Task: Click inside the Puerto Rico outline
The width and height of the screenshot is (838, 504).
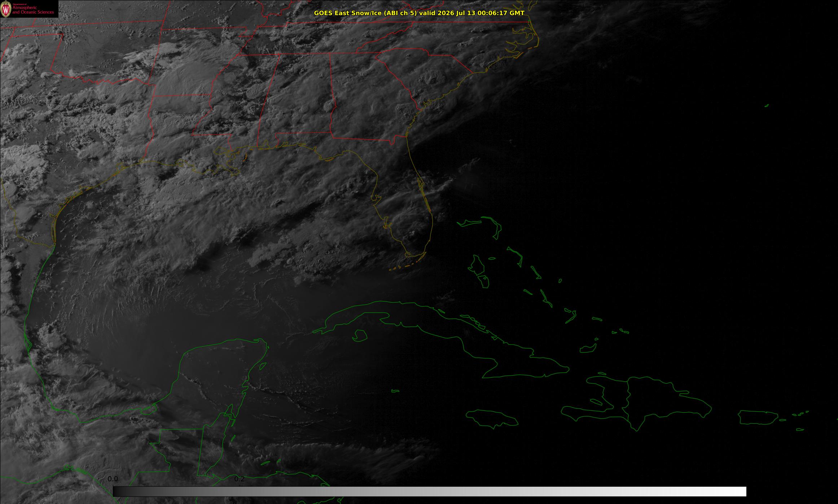Action: tap(758, 417)
